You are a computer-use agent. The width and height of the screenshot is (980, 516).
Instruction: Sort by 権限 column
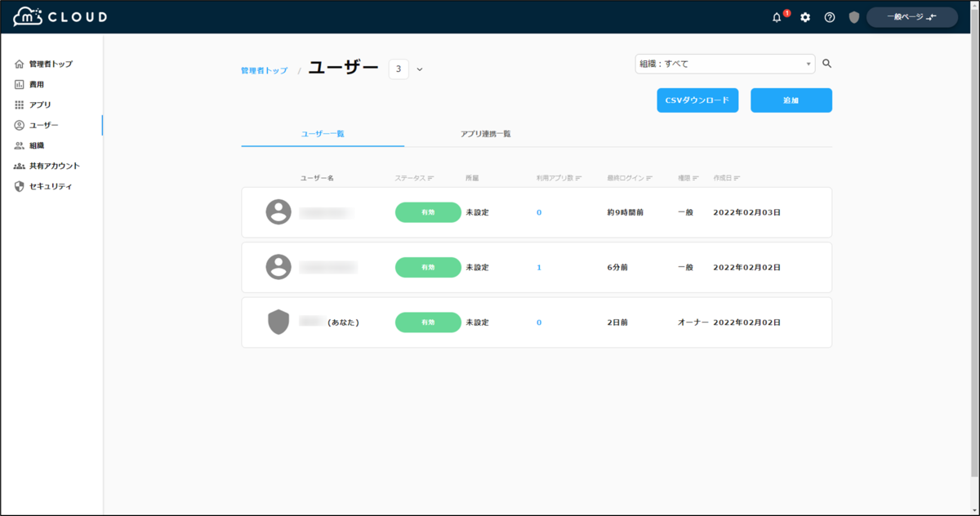pos(688,177)
